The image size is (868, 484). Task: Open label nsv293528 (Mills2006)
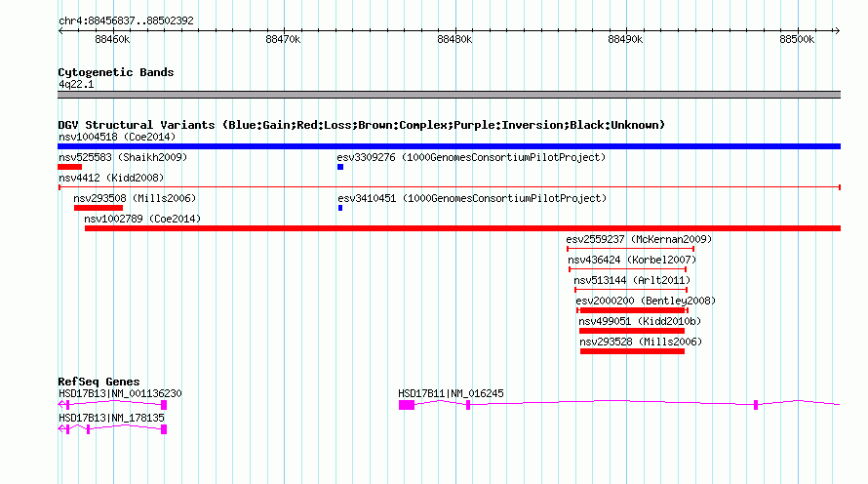(x=641, y=342)
